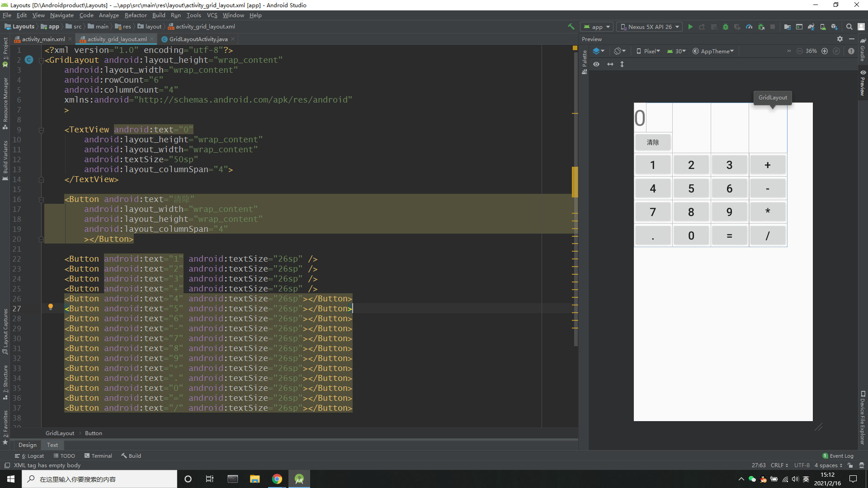Open the Terminal tool window
The image size is (868, 488).
[98, 456]
